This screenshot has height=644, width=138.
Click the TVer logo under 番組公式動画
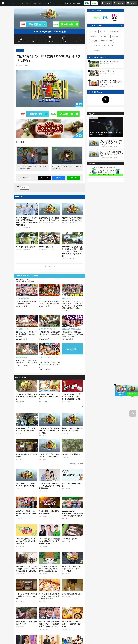click(x=106, y=17)
